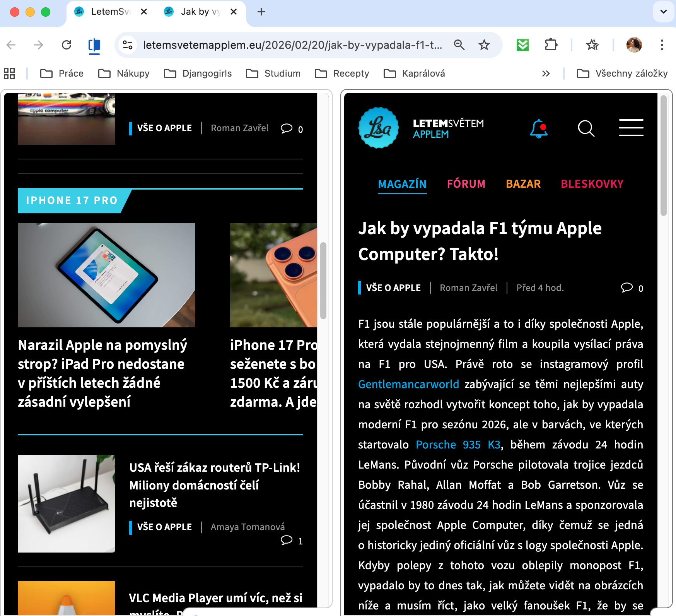The width and height of the screenshot is (676, 616).
Task: Open the website hamburger menu
Action: coord(631,128)
